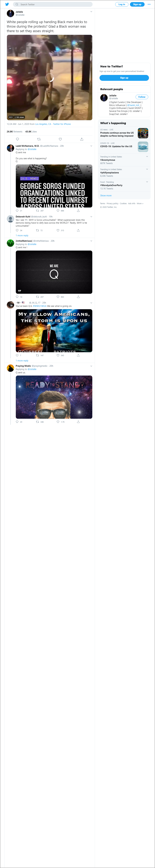Open the three-dot more menu in header
This screenshot has height=868, width=155.
pos(149,4)
